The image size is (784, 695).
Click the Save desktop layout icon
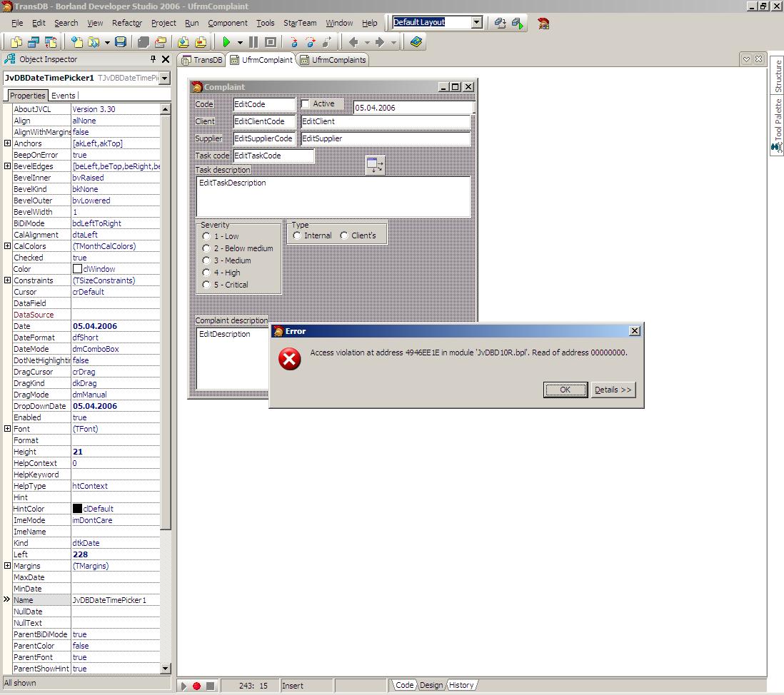coord(501,23)
